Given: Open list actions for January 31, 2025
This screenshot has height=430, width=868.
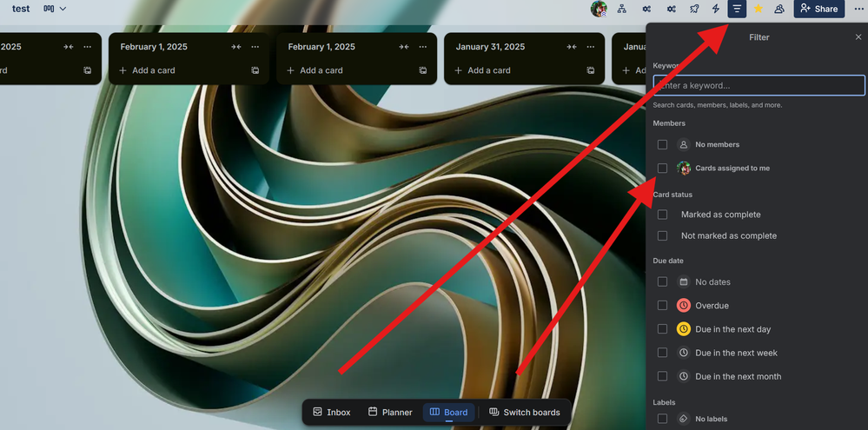Looking at the screenshot, I should (x=591, y=47).
